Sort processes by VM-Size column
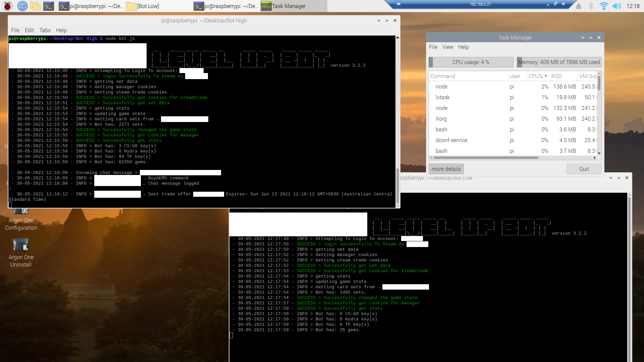644x362 pixels. pos(587,76)
